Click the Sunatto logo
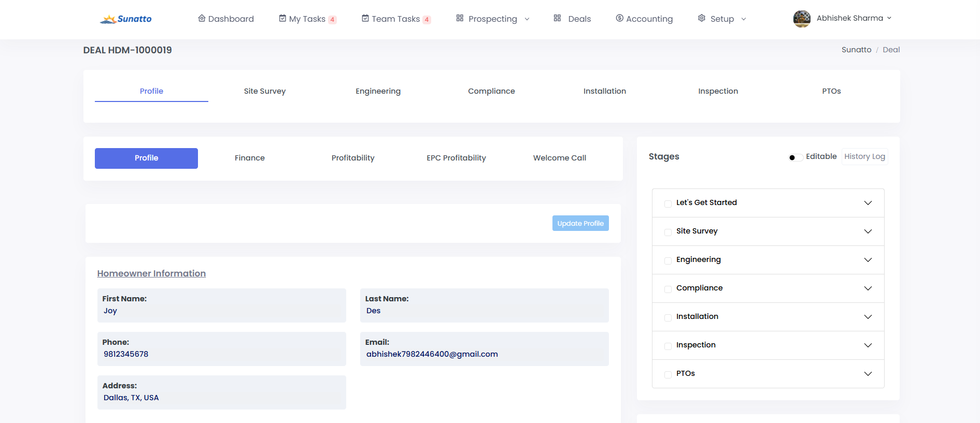 click(125, 19)
